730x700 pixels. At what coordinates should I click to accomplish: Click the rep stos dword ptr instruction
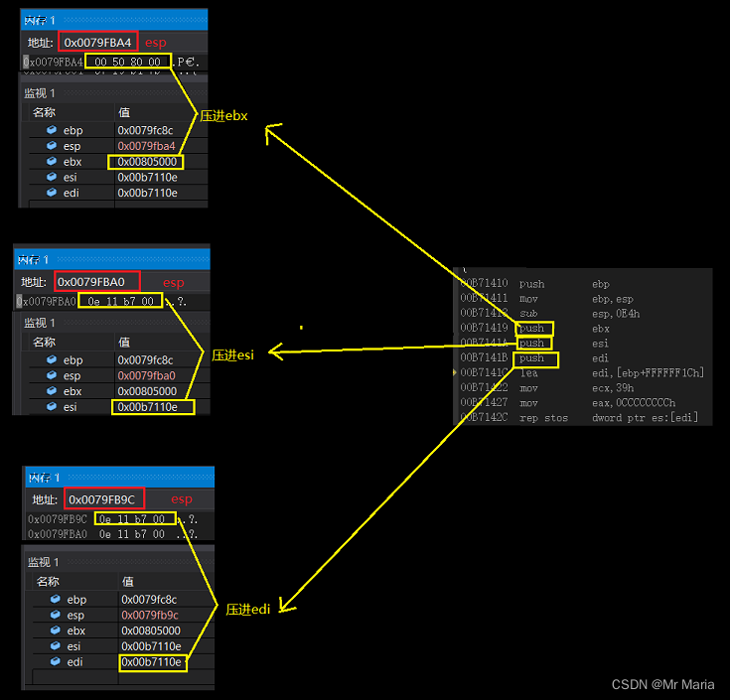pyautogui.click(x=582, y=417)
